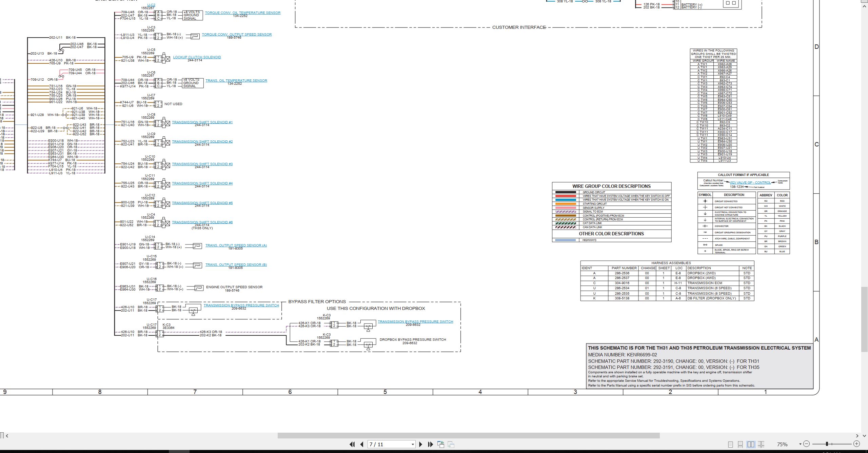Viewport: 868px width, 453px height.
Task: Click the BYPASS FILTER OPTIONS heading
Action: click(x=317, y=302)
